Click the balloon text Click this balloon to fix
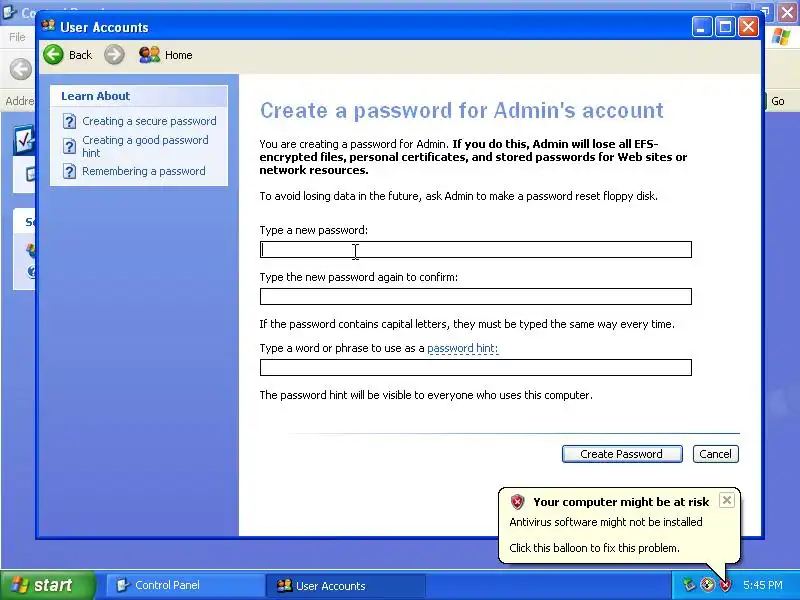Viewport: 800px width, 600px height. [594, 548]
